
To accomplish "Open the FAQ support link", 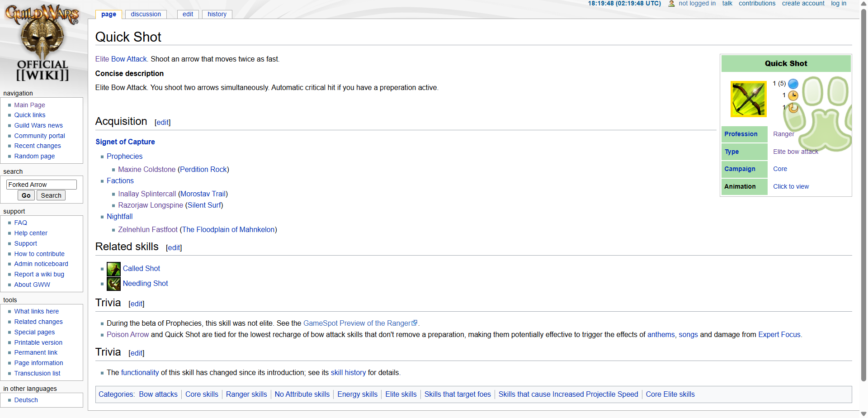I will click(20, 223).
